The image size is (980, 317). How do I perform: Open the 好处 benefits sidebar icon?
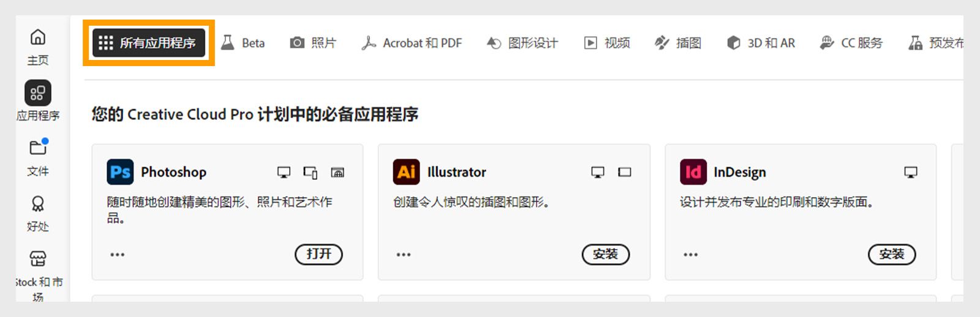38,203
